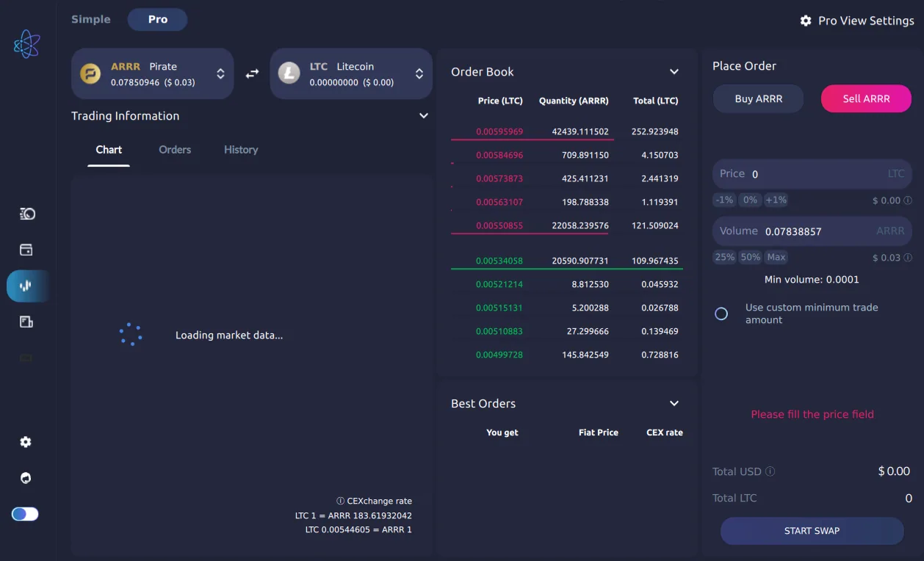Toggle the light/dark theme switch
The width and height of the screenshot is (924, 561).
(x=25, y=514)
